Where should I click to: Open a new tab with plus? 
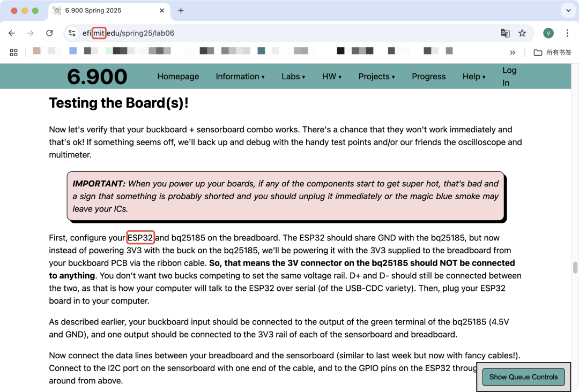[x=181, y=11]
